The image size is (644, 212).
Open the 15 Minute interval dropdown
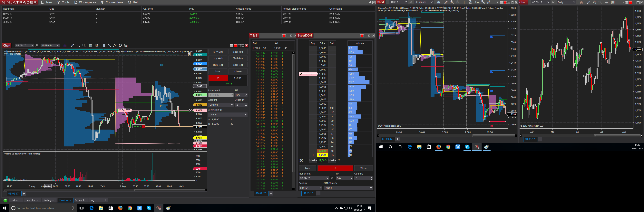tap(50, 46)
